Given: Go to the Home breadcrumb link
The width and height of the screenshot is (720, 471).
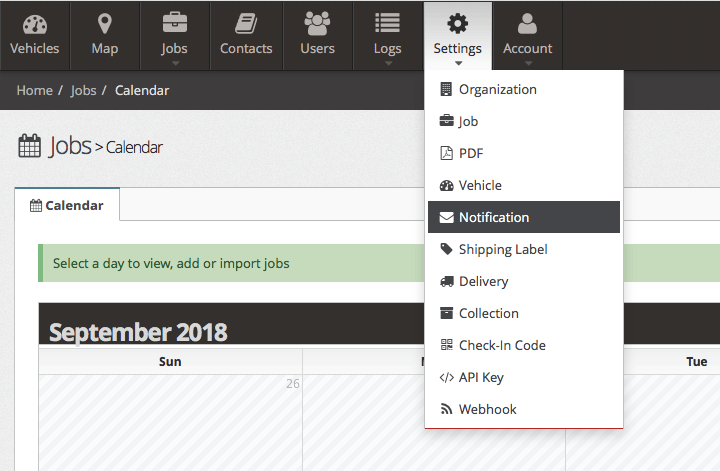Looking at the screenshot, I should (34, 90).
